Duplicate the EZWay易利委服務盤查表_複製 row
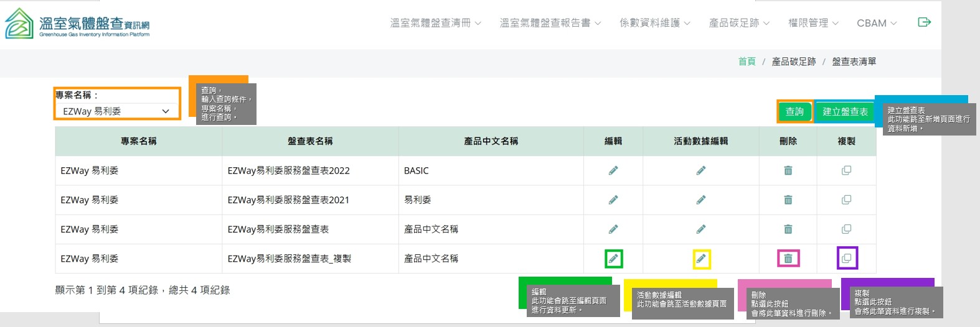 (847, 258)
